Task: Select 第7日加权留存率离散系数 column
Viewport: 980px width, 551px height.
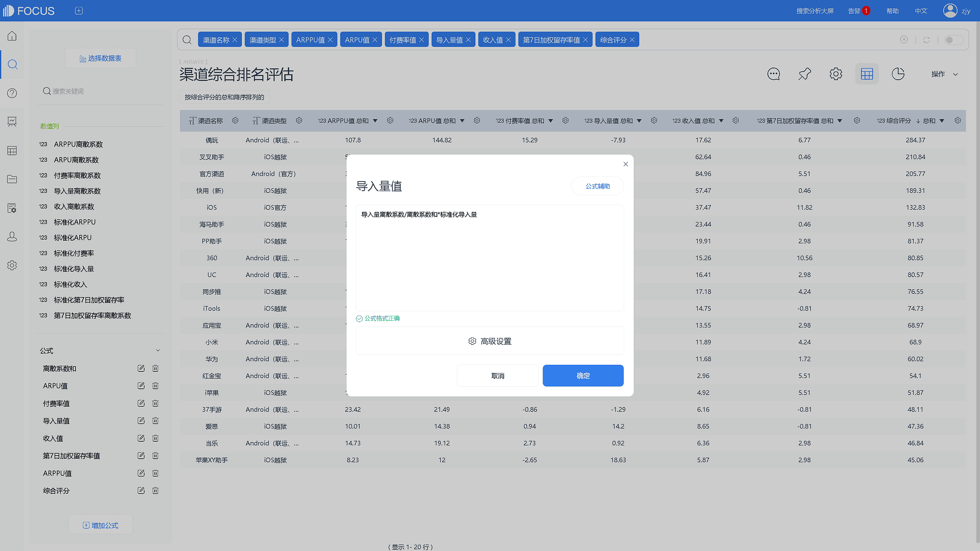Action: [92, 316]
